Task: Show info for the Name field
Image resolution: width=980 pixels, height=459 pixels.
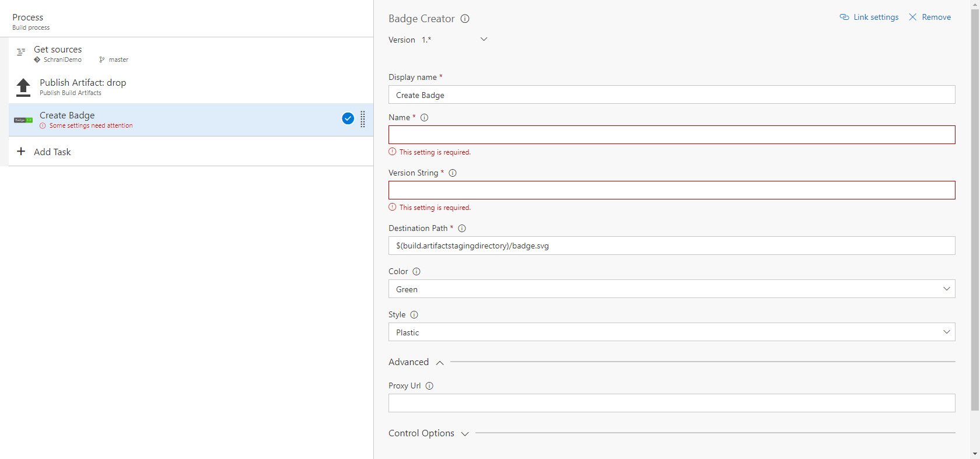Action: (x=425, y=118)
